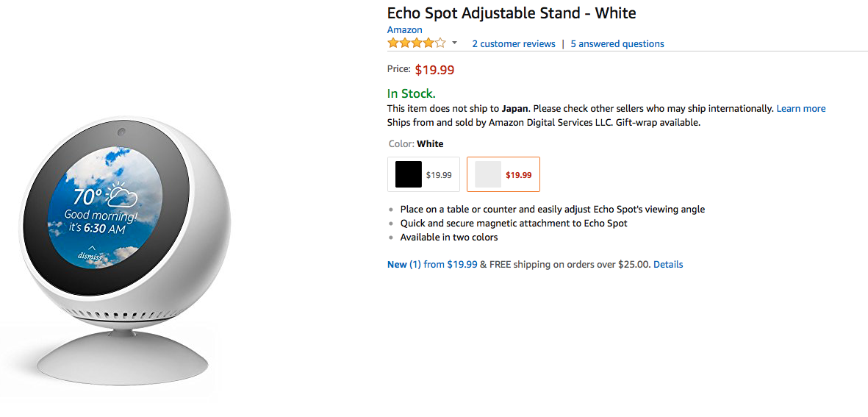Expand the rating breakdown dropdown arrow
The image size is (868, 417).
coord(454,43)
